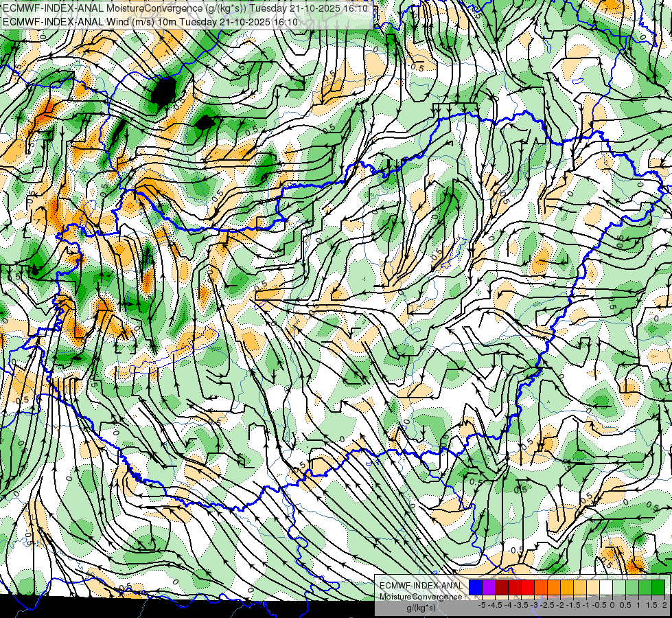Select the pale peach swatch for -1 to -0.5
This screenshot has height=618, width=672.
[593, 587]
